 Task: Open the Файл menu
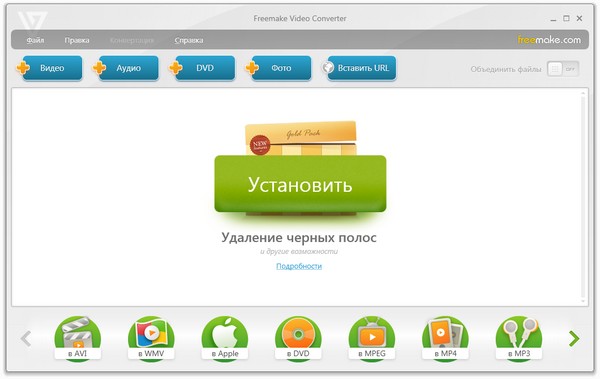[x=35, y=40]
